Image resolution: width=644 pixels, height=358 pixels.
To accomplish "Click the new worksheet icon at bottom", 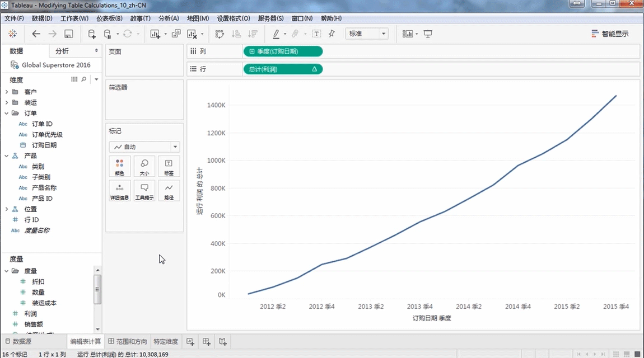I will (190, 341).
